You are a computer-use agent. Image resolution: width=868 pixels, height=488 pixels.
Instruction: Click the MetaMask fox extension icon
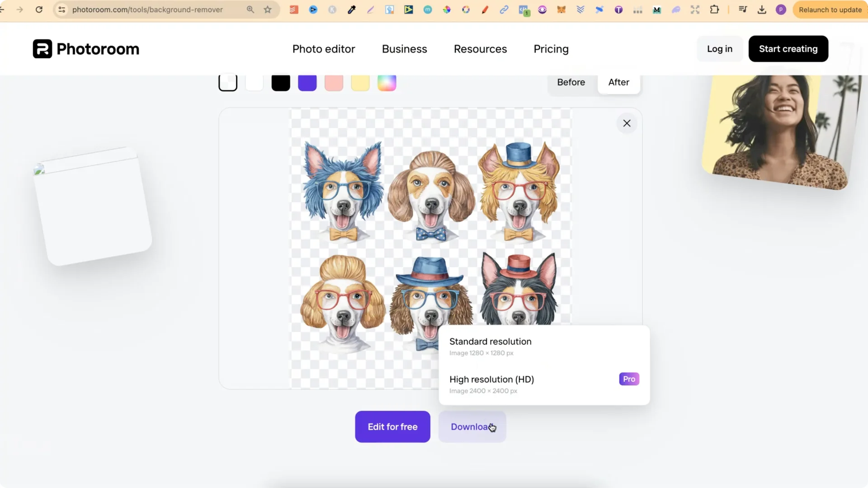pos(562,9)
